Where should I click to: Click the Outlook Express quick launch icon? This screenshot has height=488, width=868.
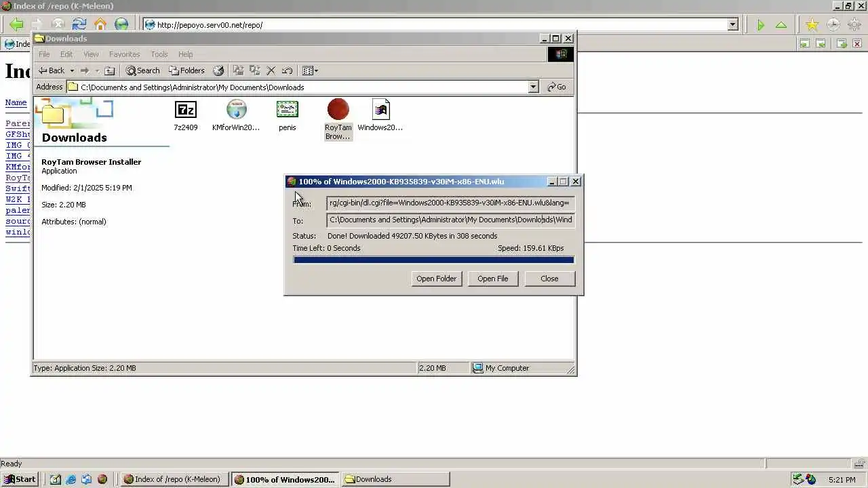(87, 479)
